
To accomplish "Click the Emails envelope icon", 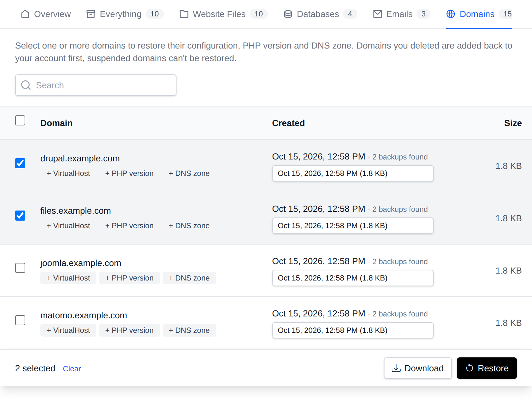I will pyautogui.click(x=378, y=14).
